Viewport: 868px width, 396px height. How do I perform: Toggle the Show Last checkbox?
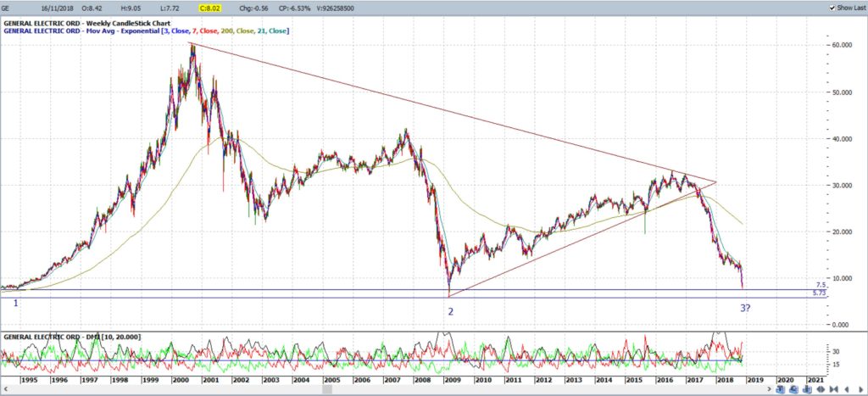coord(832,8)
